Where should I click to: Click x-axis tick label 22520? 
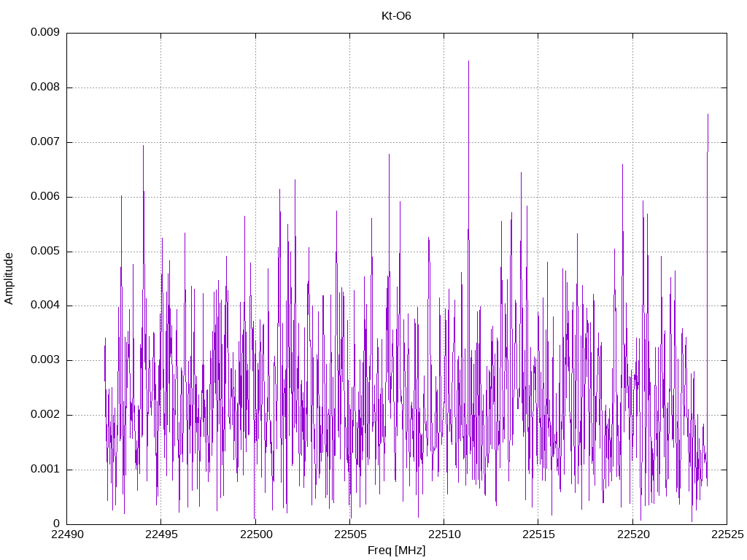point(633,534)
